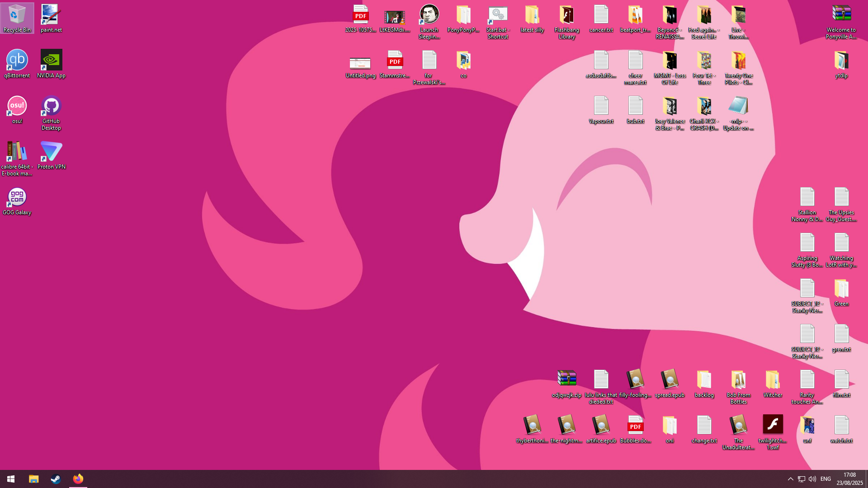The width and height of the screenshot is (868, 488).
Task: Open the Windows Start menu
Action: click(x=11, y=479)
